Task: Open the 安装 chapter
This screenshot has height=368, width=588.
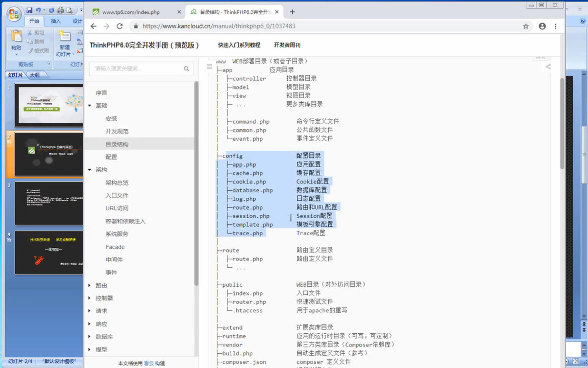Action: [111, 118]
